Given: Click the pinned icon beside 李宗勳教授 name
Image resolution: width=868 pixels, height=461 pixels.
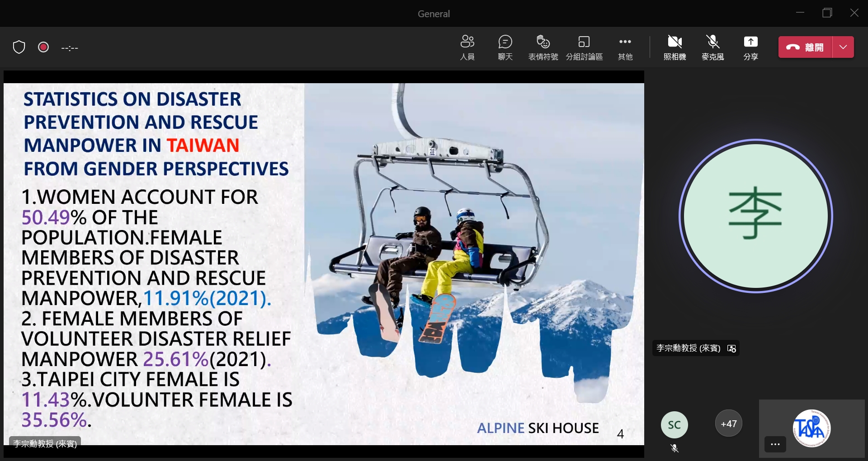Looking at the screenshot, I should 731,348.
